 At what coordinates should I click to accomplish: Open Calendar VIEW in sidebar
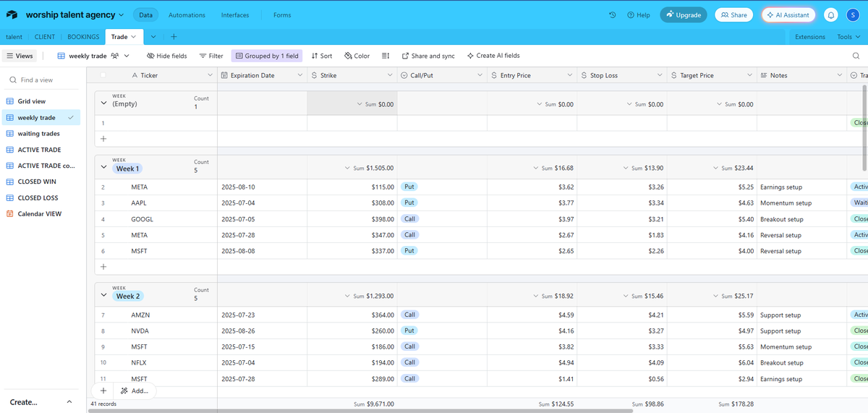41,214
